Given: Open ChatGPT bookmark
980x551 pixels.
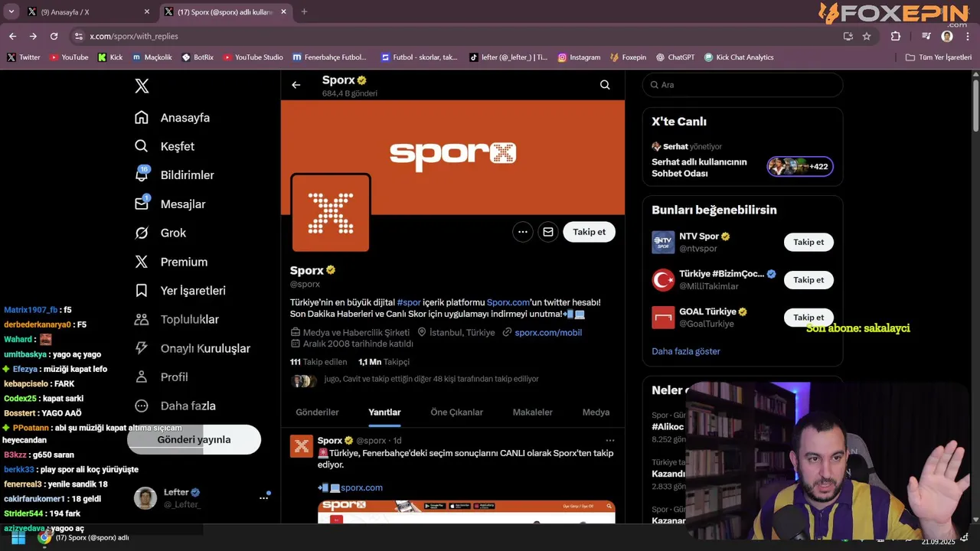Looking at the screenshot, I should (674, 57).
